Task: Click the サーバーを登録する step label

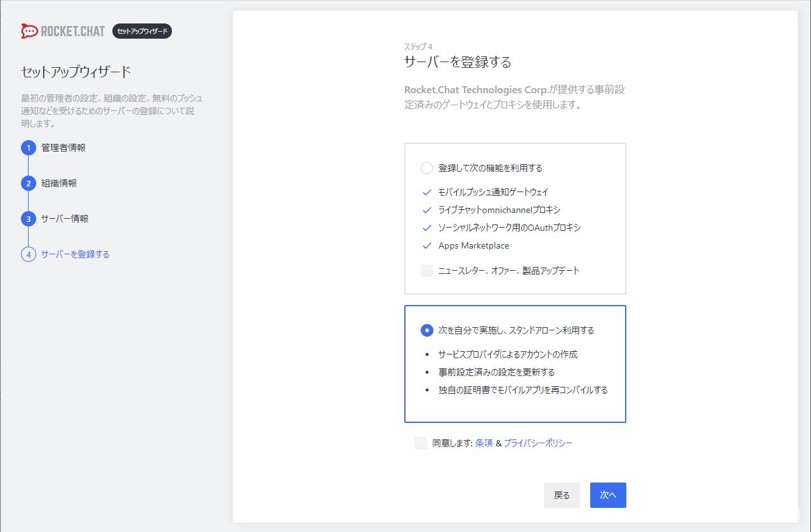Action: click(x=76, y=254)
